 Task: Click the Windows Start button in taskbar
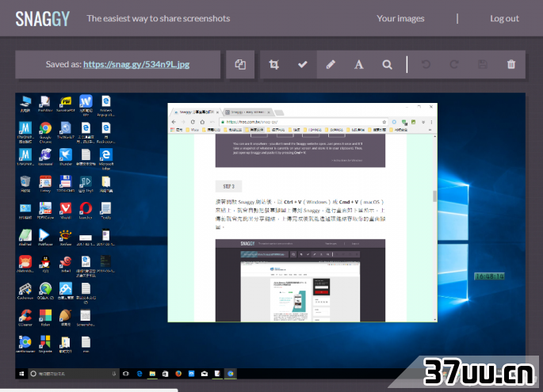click(x=21, y=374)
